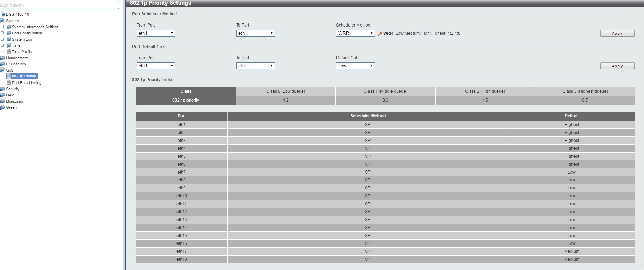Apply the Port Scheduler Method settings
Image resolution: width=644 pixels, height=270 pixels.
coord(617,33)
